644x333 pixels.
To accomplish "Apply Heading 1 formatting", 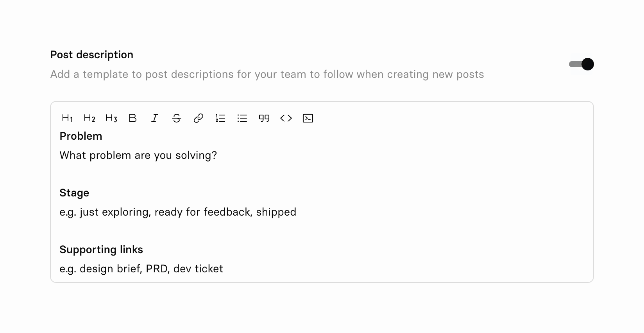I will point(67,118).
